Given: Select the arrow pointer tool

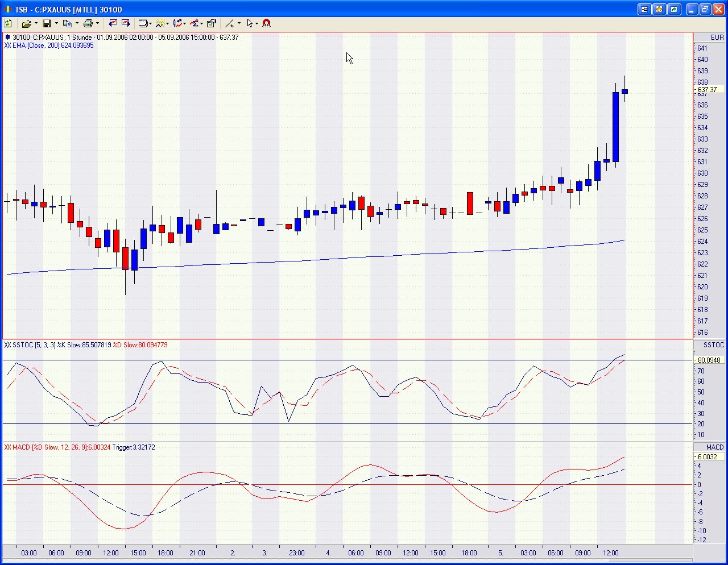Looking at the screenshot, I should pos(250,23).
